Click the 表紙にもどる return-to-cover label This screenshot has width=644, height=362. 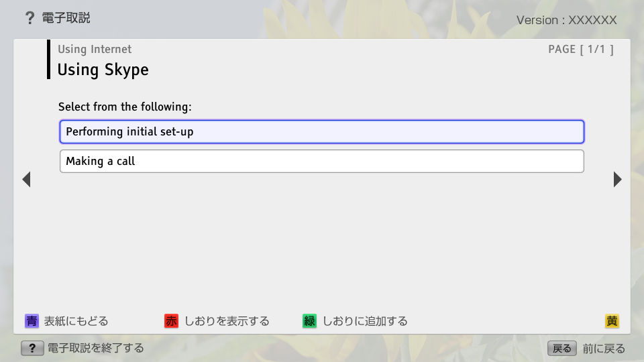tap(76, 321)
